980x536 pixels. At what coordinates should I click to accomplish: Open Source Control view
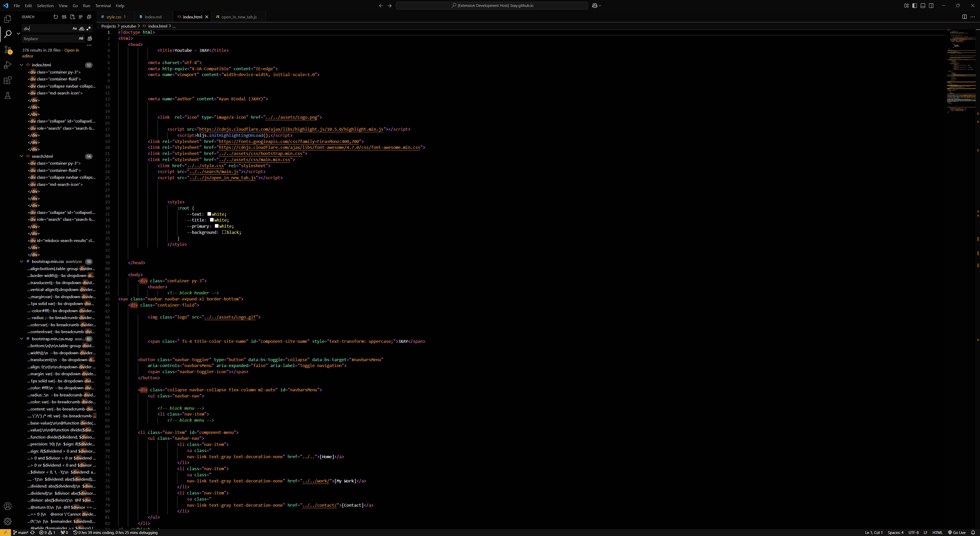point(8,50)
